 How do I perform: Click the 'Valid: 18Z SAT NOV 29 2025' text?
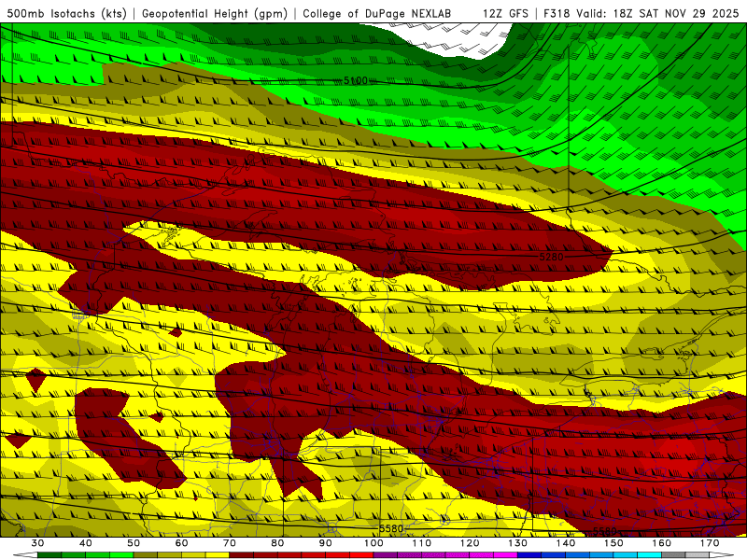pyautogui.click(x=657, y=13)
